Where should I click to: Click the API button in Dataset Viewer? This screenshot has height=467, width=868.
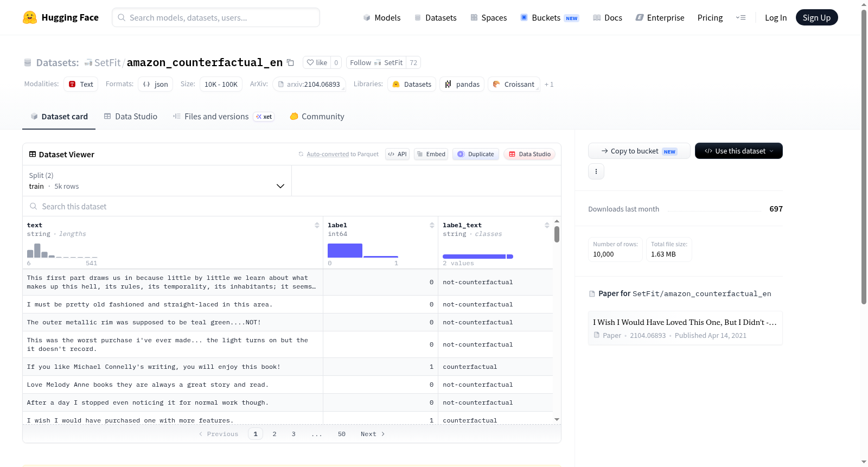click(x=397, y=154)
